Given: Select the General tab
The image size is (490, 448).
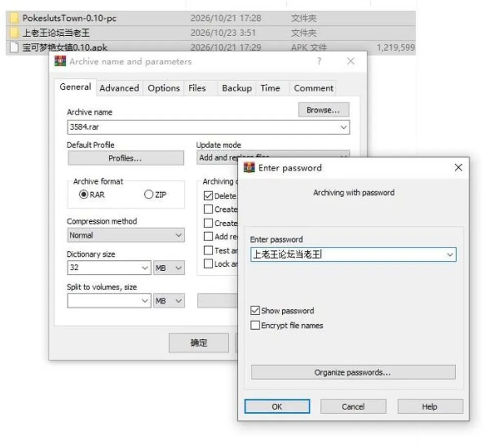Looking at the screenshot, I should click(x=76, y=87).
